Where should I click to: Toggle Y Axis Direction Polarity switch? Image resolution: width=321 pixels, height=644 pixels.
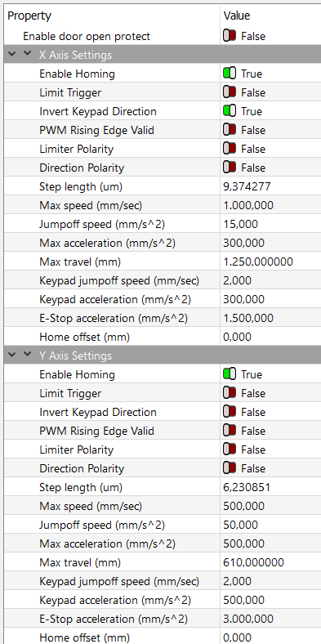230,468
